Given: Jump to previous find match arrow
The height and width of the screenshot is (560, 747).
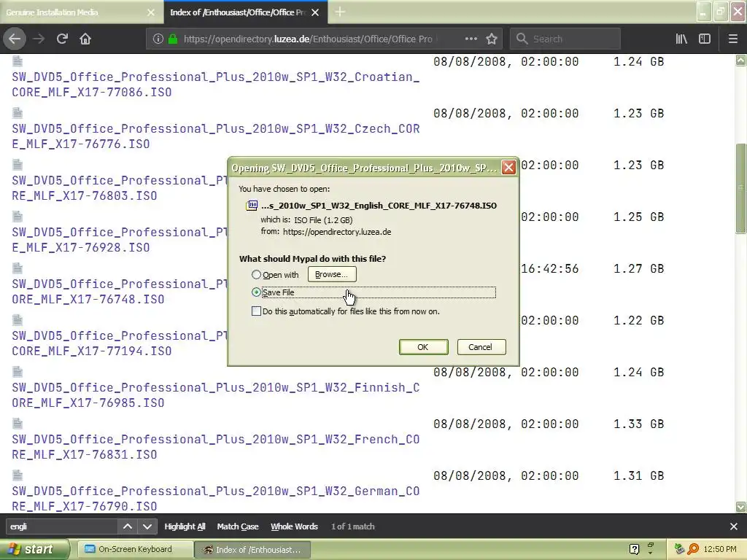Looking at the screenshot, I should tap(128, 526).
